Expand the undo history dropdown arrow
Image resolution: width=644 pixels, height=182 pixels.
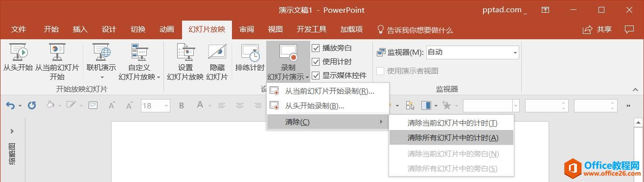[20, 106]
